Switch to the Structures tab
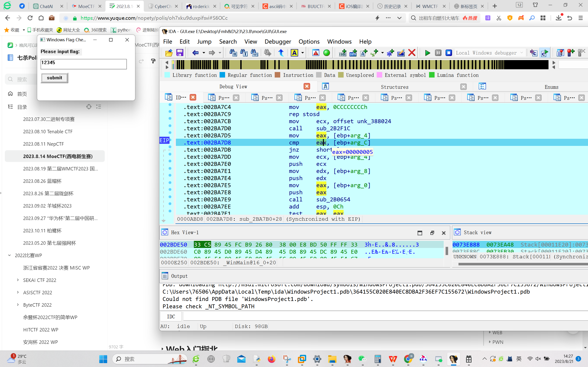This screenshot has height=367, width=588. pos(394,87)
